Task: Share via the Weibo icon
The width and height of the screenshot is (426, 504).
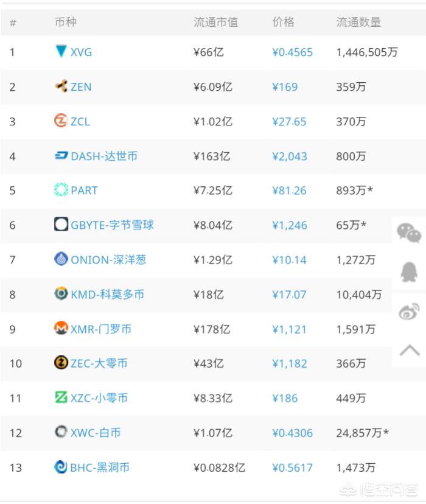Action: [409, 311]
